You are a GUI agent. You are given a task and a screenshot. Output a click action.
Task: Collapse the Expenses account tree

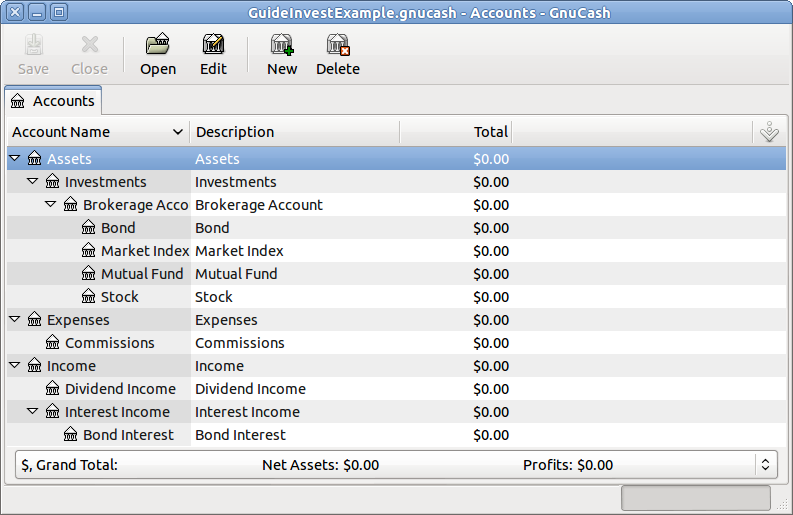pyautogui.click(x=15, y=319)
